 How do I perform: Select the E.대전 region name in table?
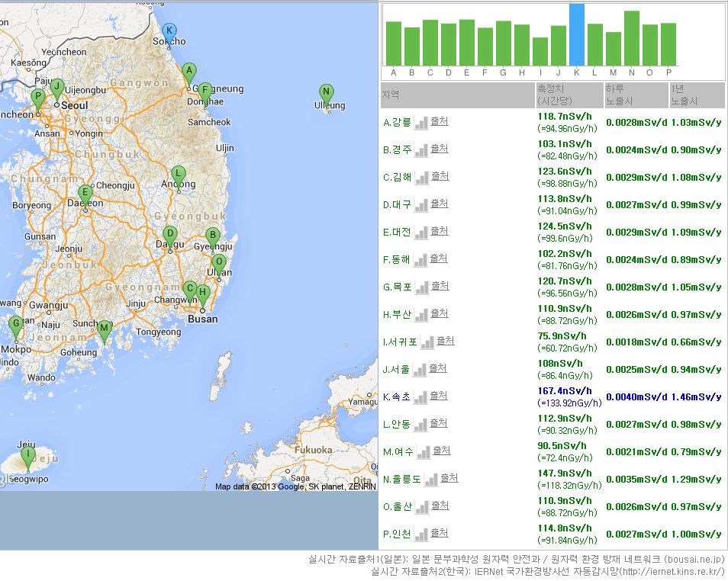point(397,232)
